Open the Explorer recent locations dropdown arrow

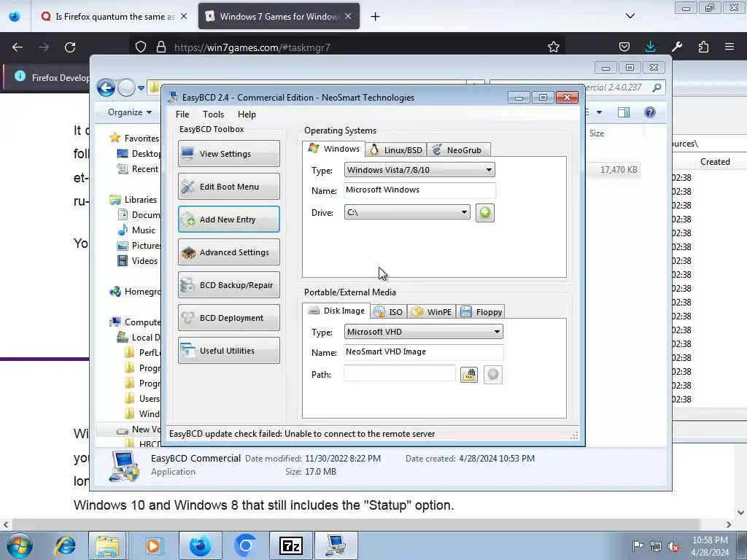pos(141,88)
